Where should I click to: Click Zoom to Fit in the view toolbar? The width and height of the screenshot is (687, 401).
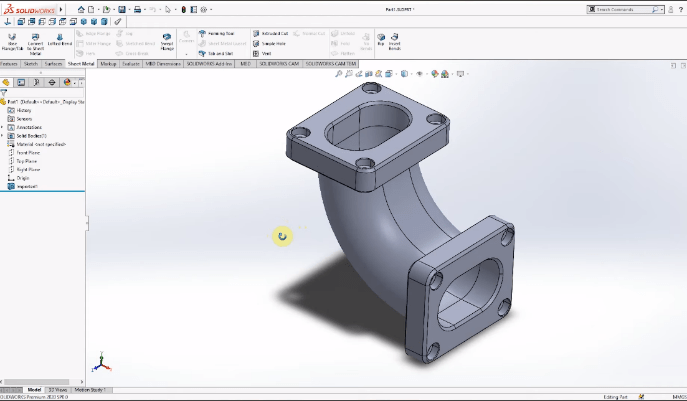point(338,74)
